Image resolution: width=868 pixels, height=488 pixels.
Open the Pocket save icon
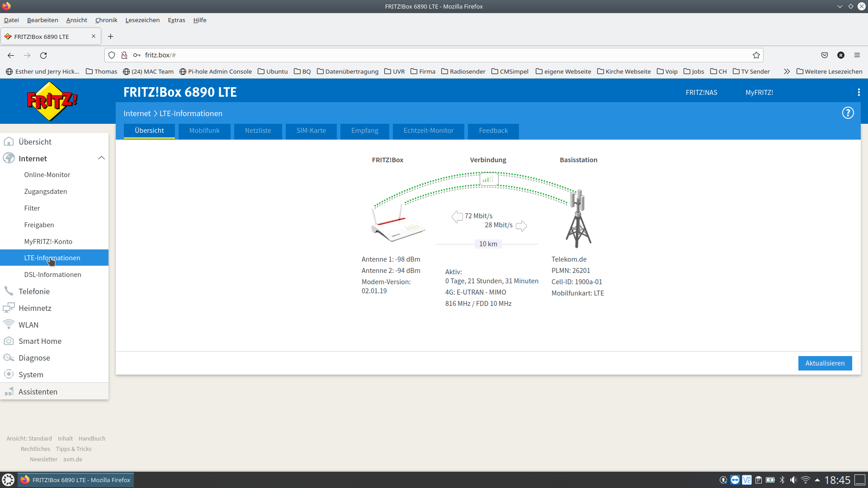825,55
